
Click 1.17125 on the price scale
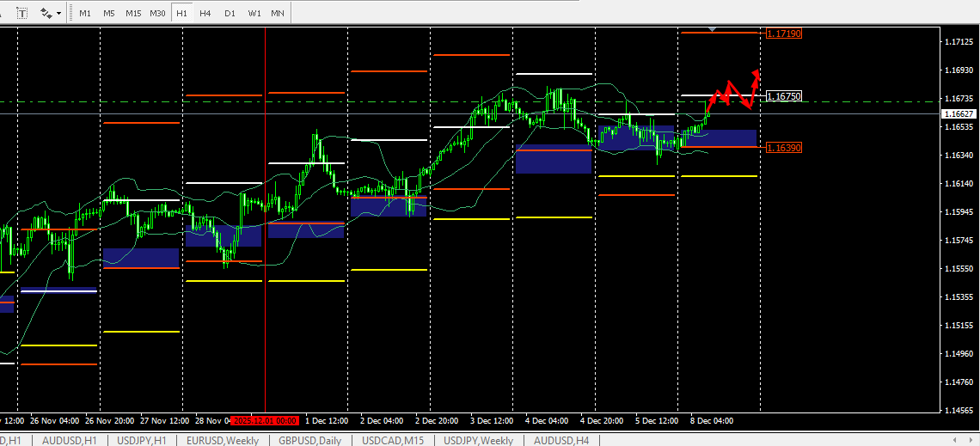click(x=959, y=42)
